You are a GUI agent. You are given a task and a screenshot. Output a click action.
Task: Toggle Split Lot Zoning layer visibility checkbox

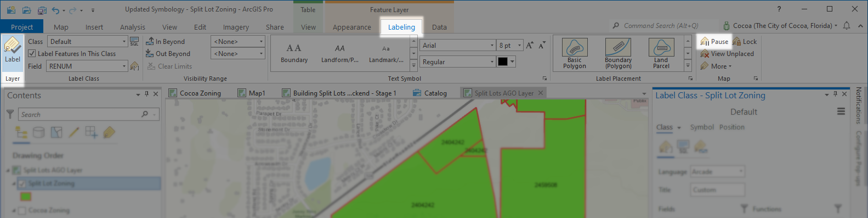[22, 183]
